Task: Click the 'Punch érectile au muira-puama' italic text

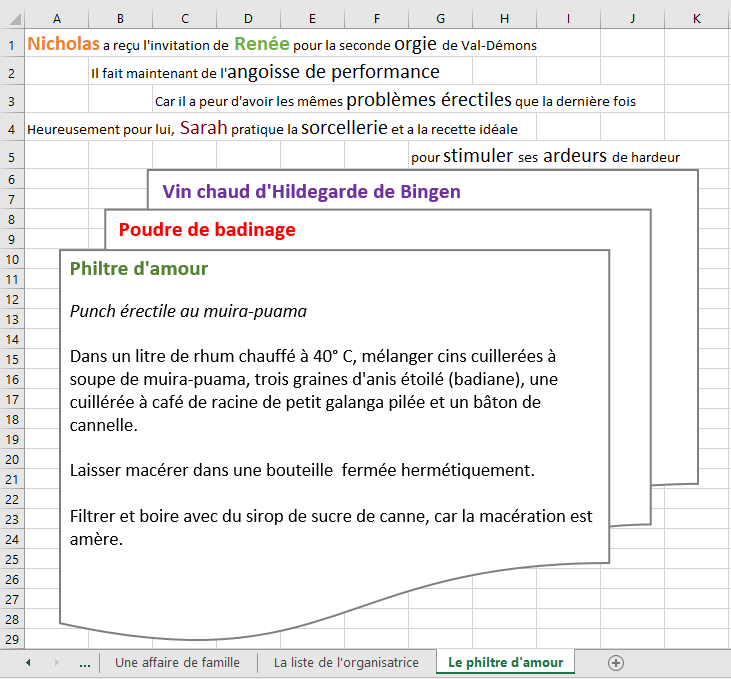Action: [x=188, y=311]
